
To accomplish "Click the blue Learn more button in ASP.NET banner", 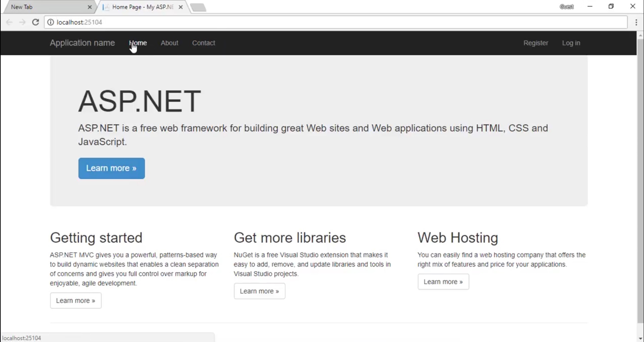I will tap(111, 168).
